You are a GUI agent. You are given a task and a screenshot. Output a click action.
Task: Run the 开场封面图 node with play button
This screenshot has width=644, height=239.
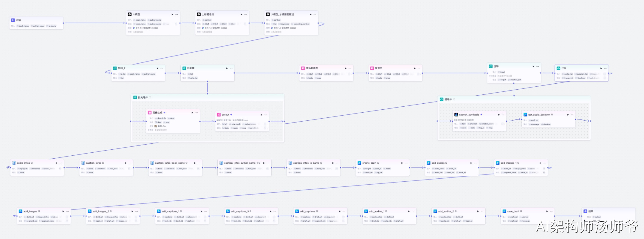(x=346, y=68)
